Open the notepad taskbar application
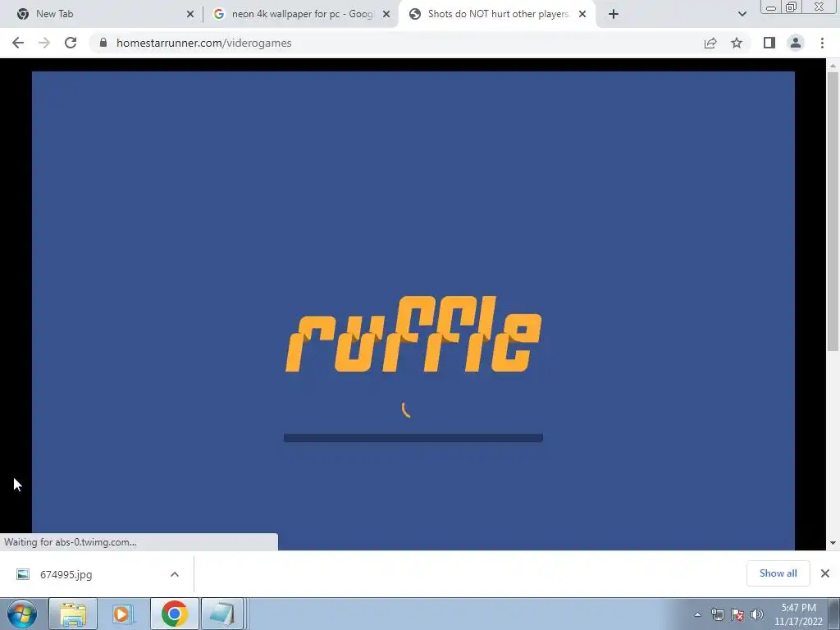 tap(222, 614)
